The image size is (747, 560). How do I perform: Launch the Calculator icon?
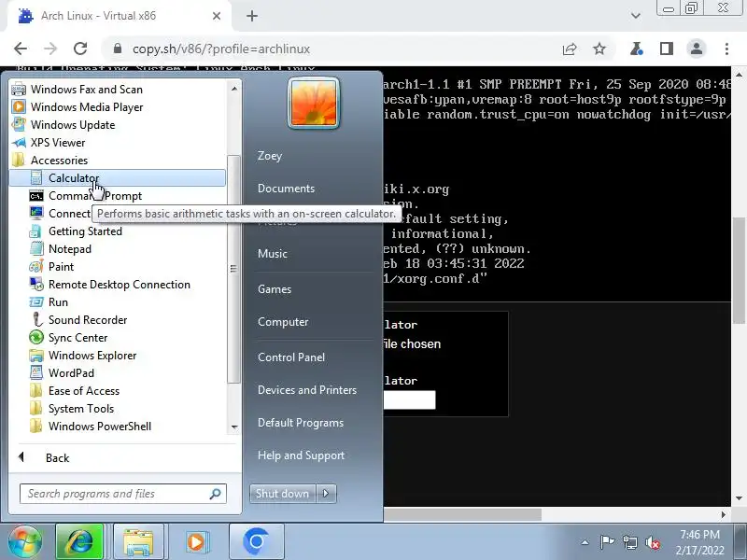36,178
